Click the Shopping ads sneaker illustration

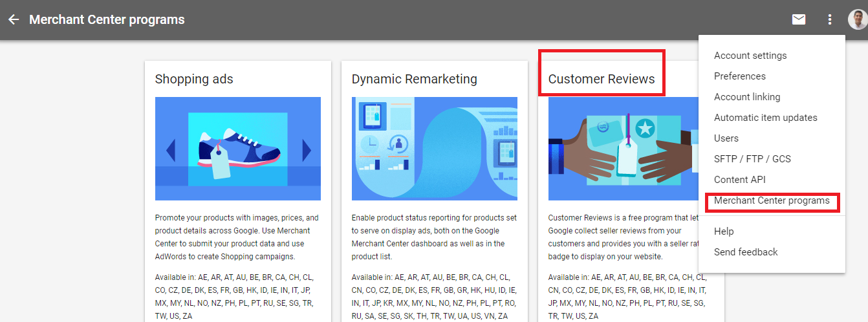coord(238,149)
